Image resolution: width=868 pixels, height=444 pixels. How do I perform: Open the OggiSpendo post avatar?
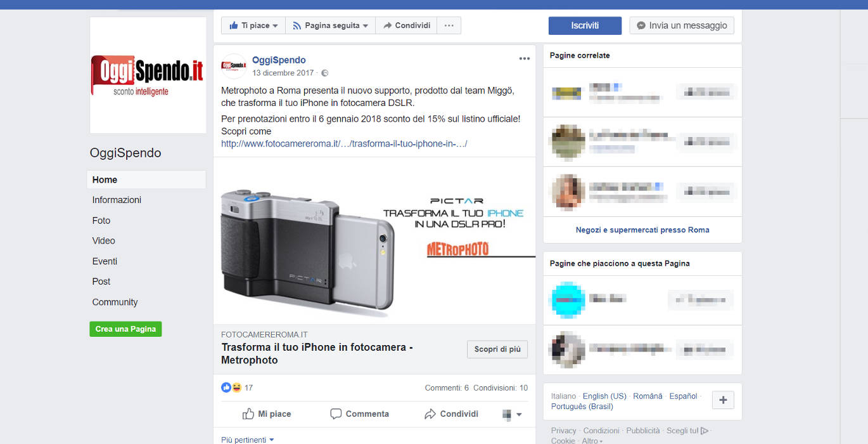(234, 66)
